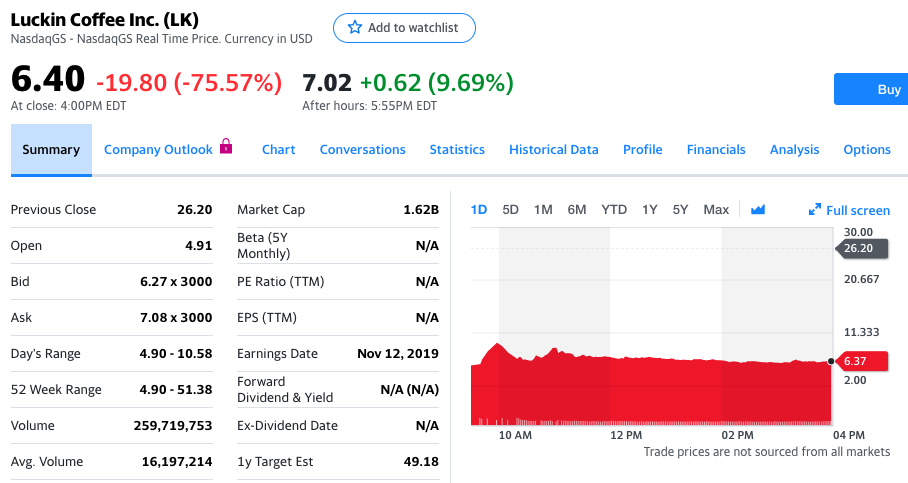
Task: View the Historical Data tab
Action: point(554,149)
